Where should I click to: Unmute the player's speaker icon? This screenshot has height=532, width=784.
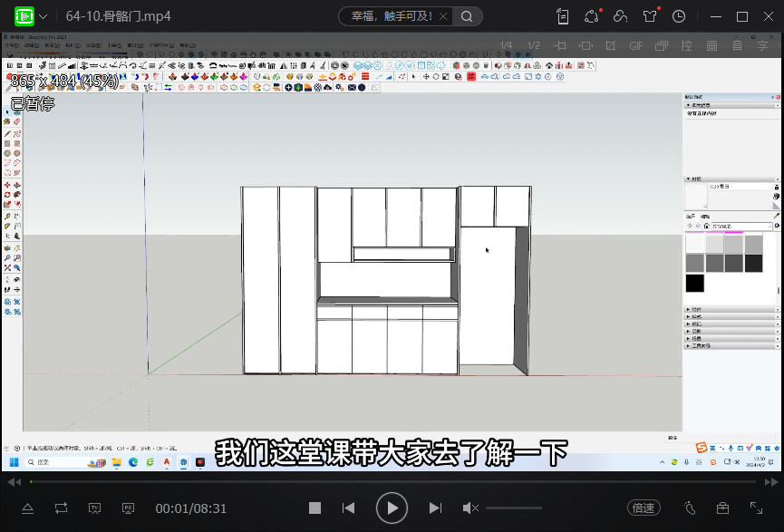tap(470, 508)
